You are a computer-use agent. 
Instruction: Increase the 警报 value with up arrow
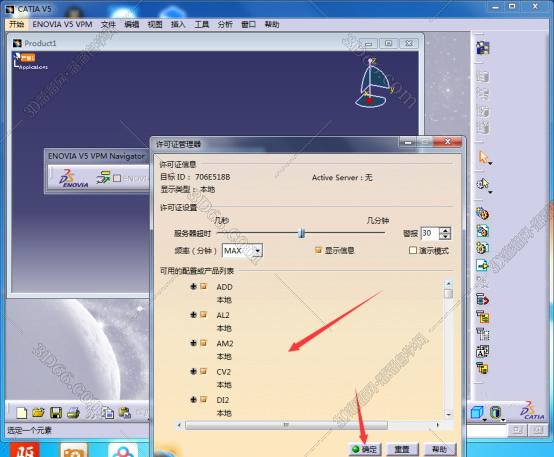[x=446, y=230]
